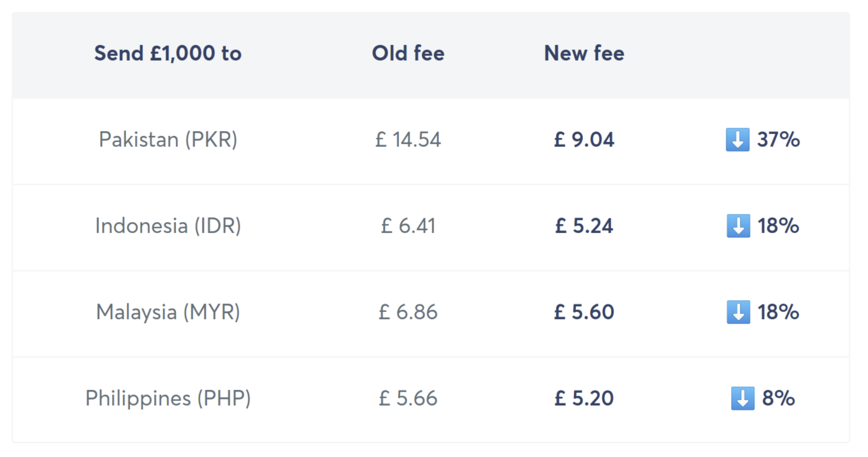This screenshot has width=868, height=457.
Task: Click the new fee £ 5.60
Action: click(x=584, y=312)
